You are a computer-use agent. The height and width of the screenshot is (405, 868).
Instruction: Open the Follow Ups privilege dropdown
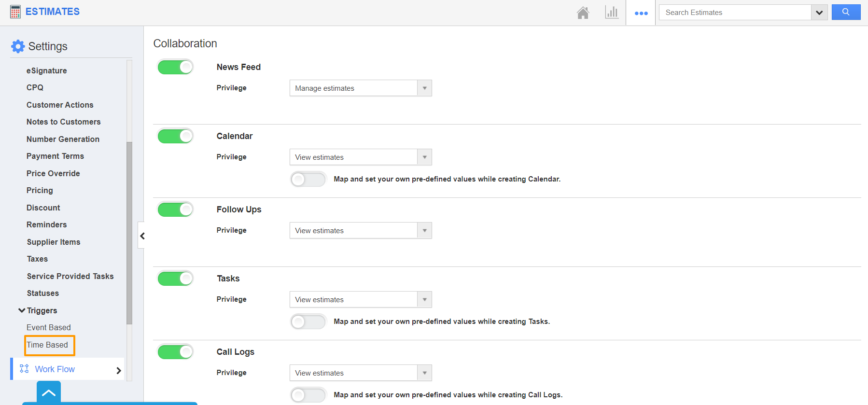tap(361, 230)
